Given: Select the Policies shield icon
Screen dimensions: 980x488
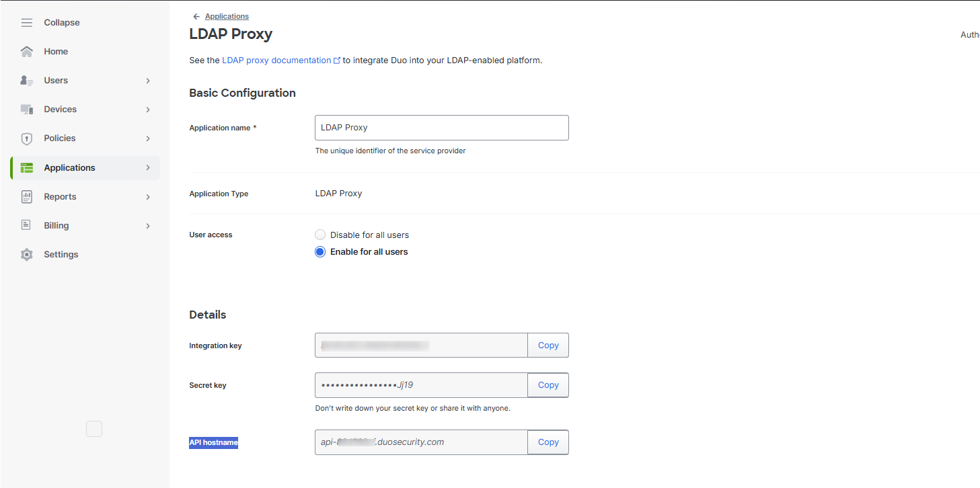Looking at the screenshot, I should (26, 138).
